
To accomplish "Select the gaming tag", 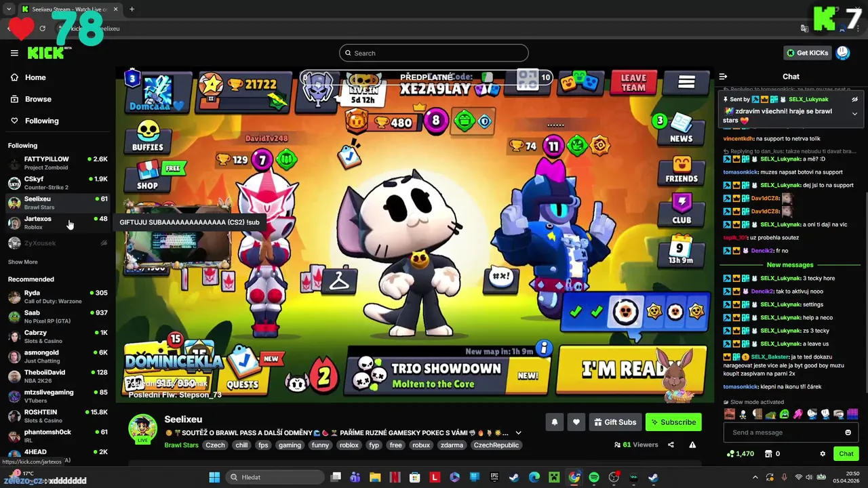I will click(290, 445).
